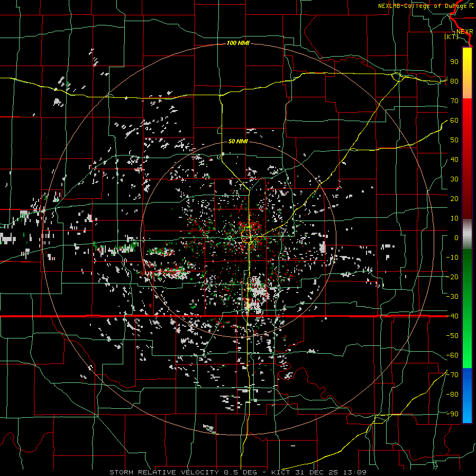This screenshot has width=476, height=476.
Task: Click the 80 knot scale label
Action: coord(454,81)
